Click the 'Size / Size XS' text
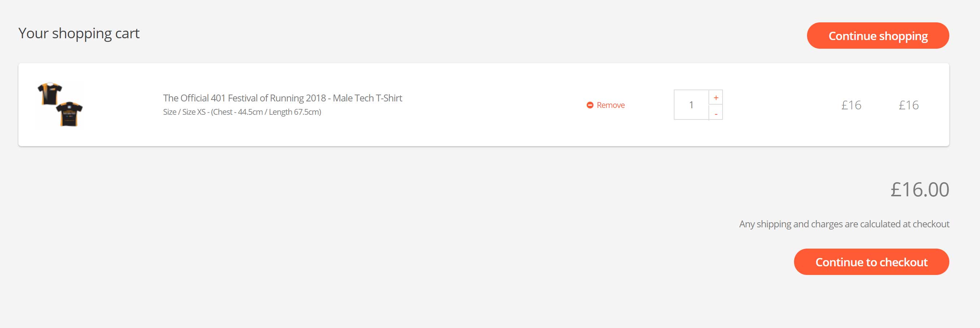980x328 pixels. coord(184,112)
